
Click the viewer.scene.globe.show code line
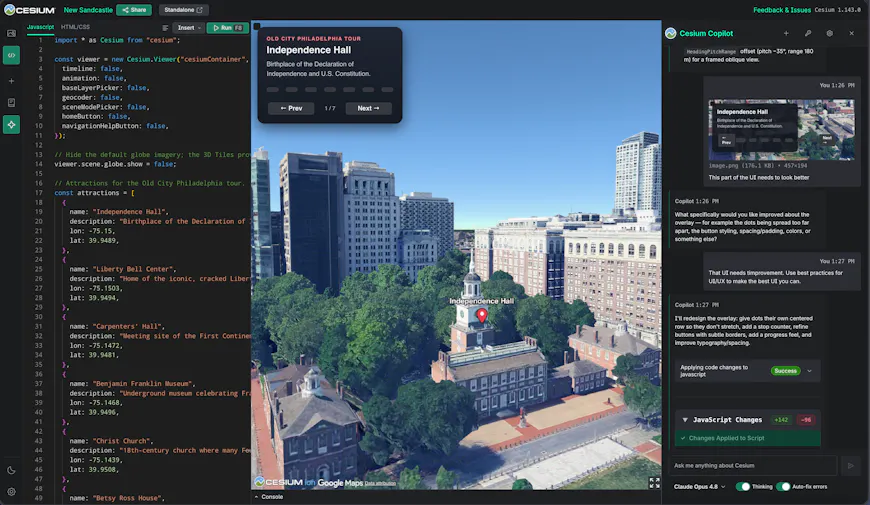pyautogui.click(x=115, y=164)
